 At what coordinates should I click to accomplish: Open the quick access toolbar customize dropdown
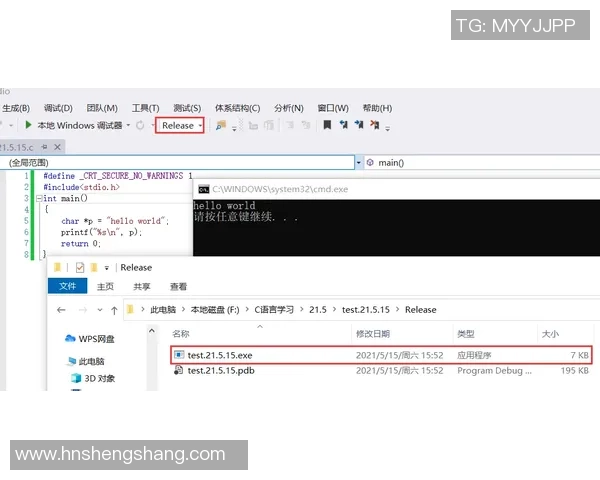pyautogui.click(x=107, y=268)
